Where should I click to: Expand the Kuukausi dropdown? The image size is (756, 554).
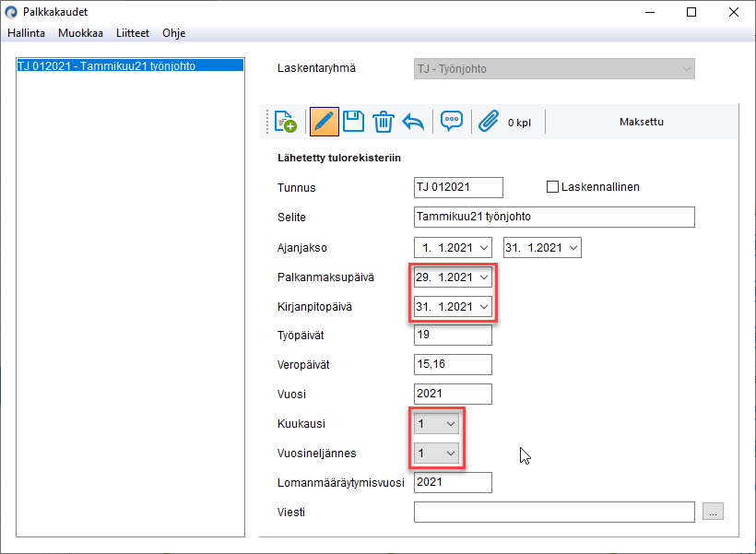(x=436, y=424)
